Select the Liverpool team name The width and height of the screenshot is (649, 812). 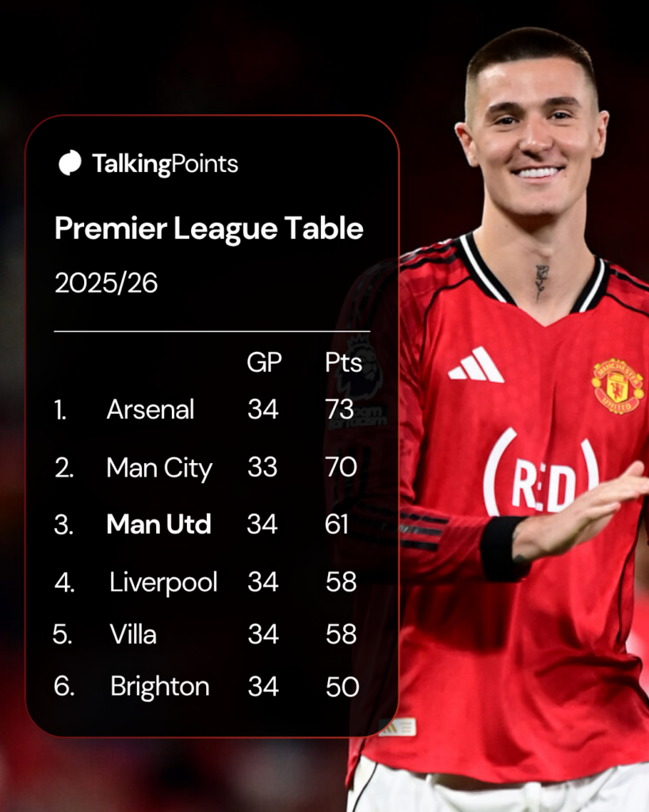click(x=163, y=582)
